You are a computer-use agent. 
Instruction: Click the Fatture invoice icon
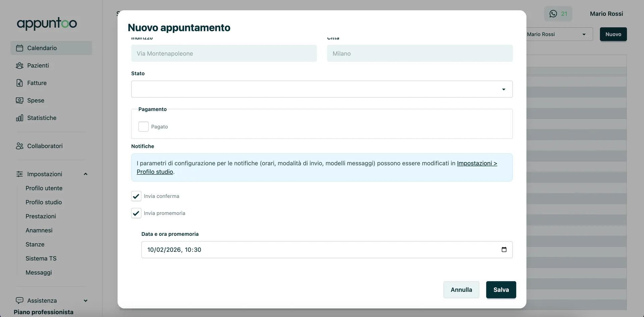pyautogui.click(x=20, y=83)
